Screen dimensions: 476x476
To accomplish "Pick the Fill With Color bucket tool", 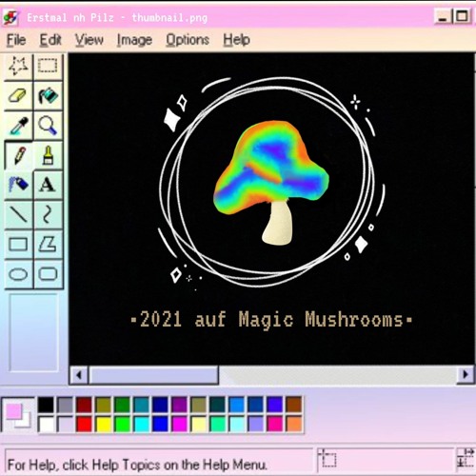I will point(48,95).
